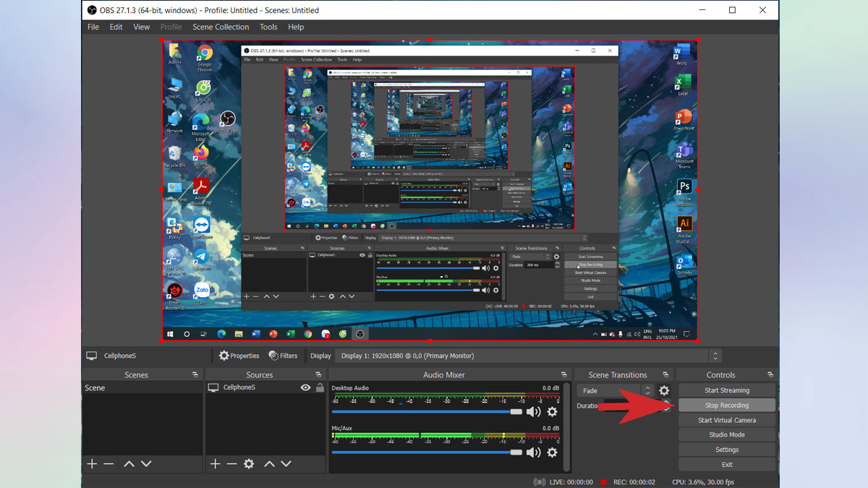Click the OBS logo in title bar

pyautogui.click(x=91, y=10)
